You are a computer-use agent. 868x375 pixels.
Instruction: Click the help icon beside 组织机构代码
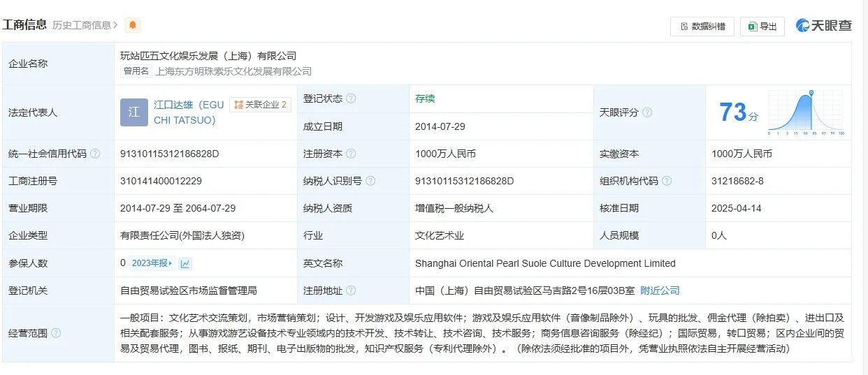[667, 181]
